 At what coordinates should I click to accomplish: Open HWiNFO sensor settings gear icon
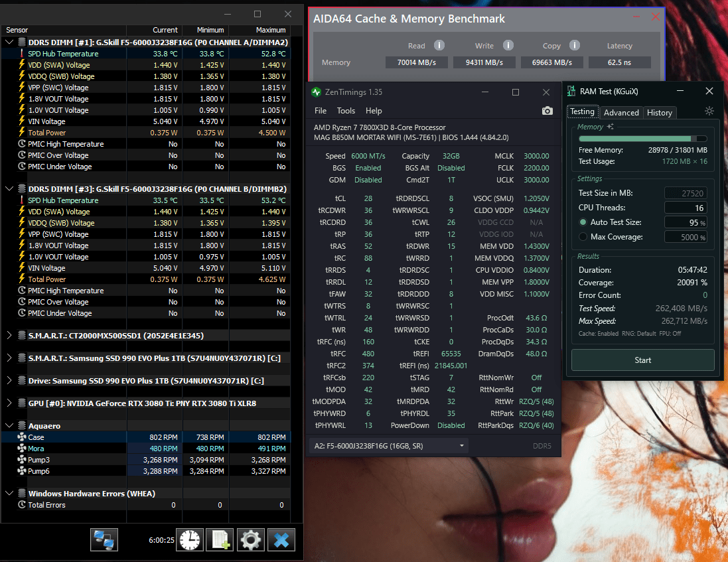(251, 539)
